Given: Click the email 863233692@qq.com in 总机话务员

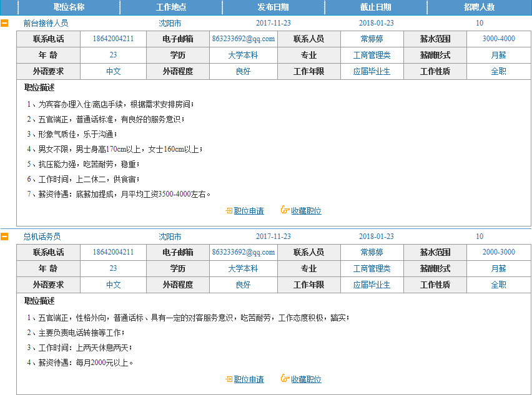Looking at the screenshot, I should point(244,252).
